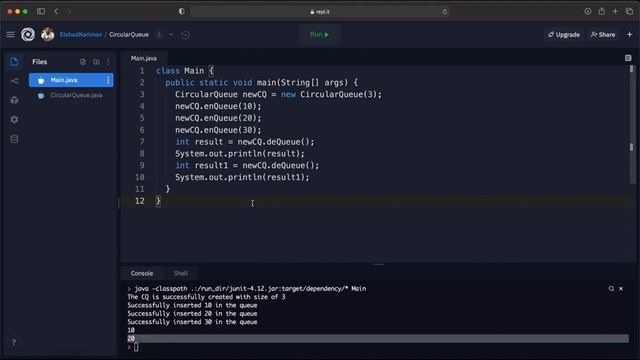Open Safari downloads icon
This screenshot has width=640, height=360.
pyautogui.click(x=588, y=11)
